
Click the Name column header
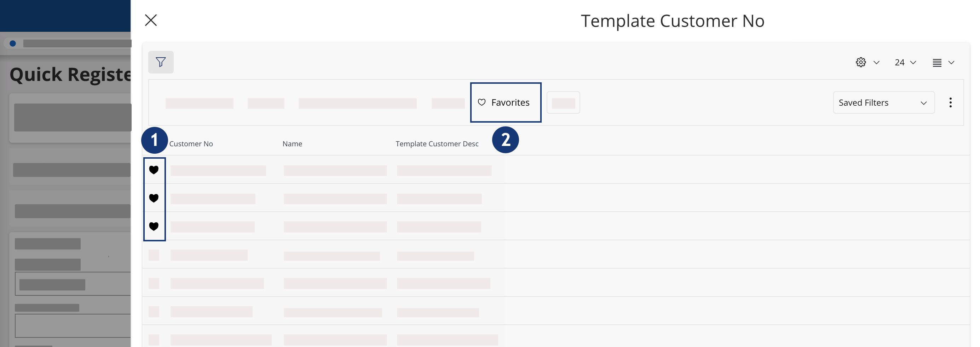click(292, 144)
